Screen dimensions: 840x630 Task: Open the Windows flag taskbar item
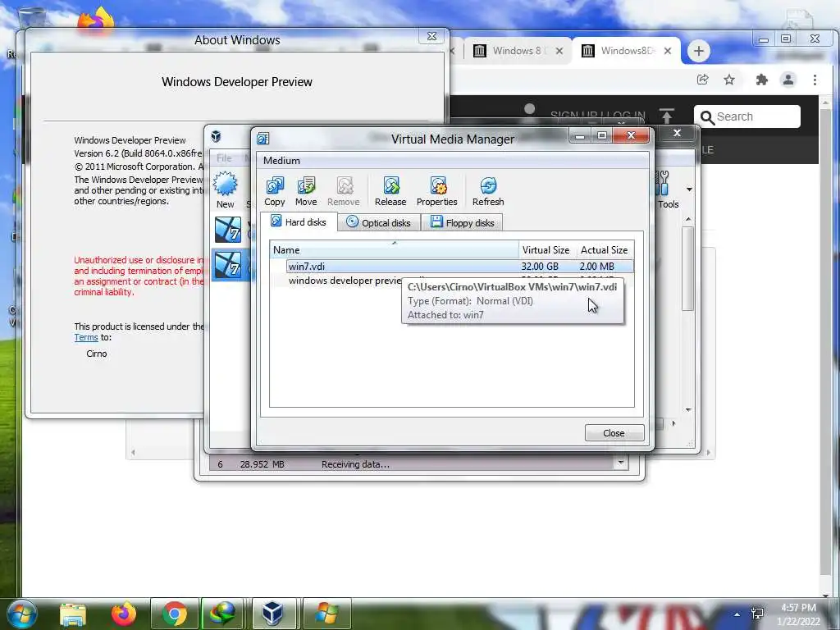[326, 614]
